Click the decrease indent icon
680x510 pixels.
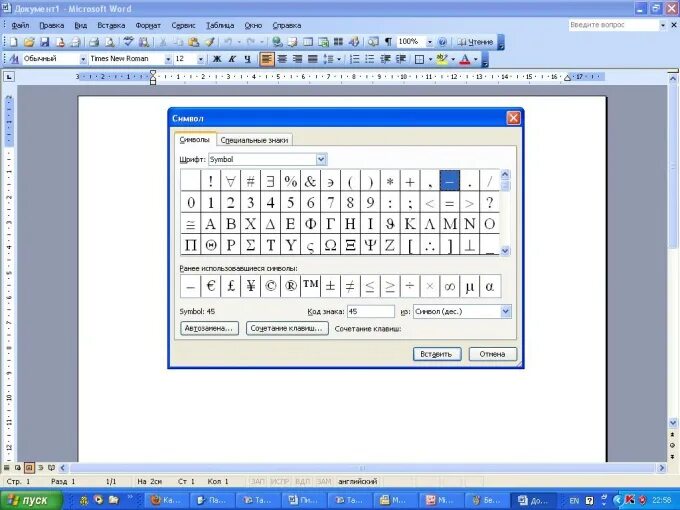coord(385,59)
